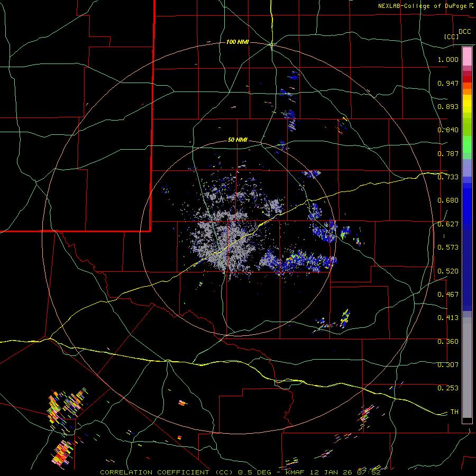The width and height of the screenshot is (476, 476).
Task: Click the 0.947 legend value
Action: click(x=448, y=83)
